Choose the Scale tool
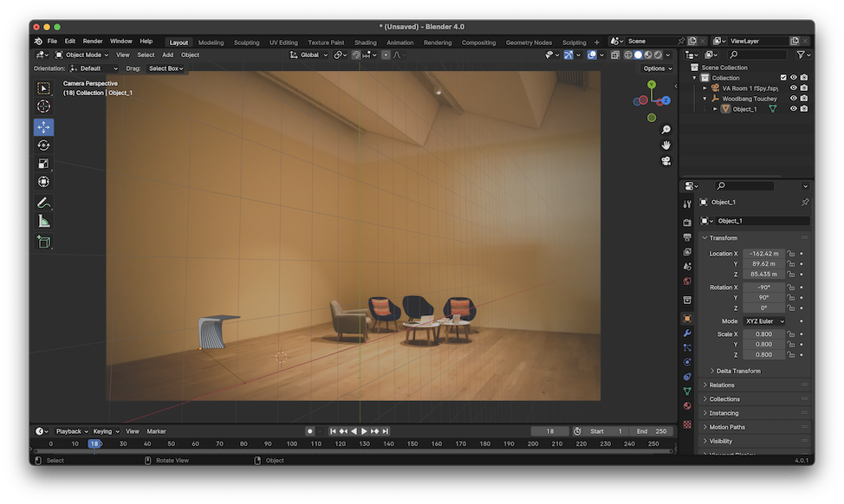The height and width of the screenshot is (504, 844). click(43, 164)
